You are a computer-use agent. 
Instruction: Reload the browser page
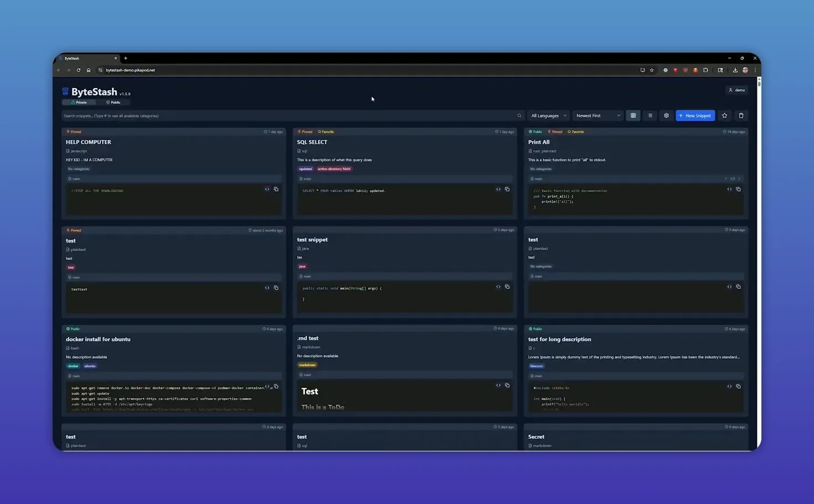pyautogui.click(x=79, y=70)
